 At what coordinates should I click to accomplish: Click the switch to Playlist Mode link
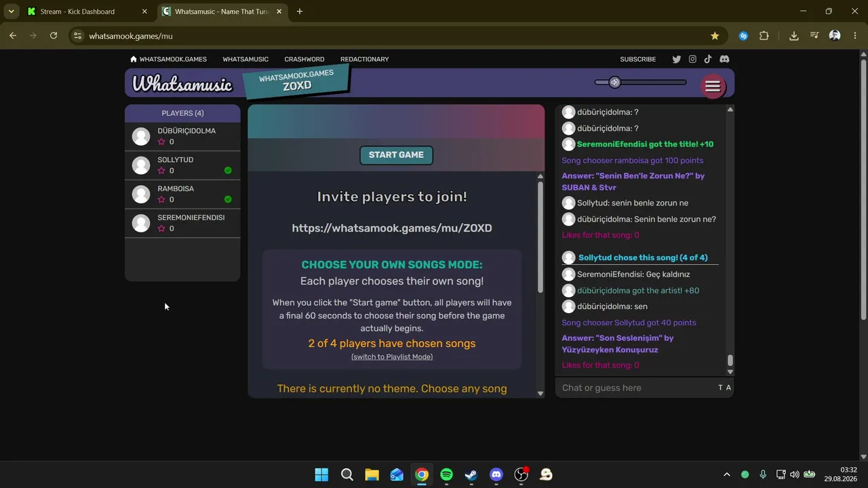pos(392,357)
